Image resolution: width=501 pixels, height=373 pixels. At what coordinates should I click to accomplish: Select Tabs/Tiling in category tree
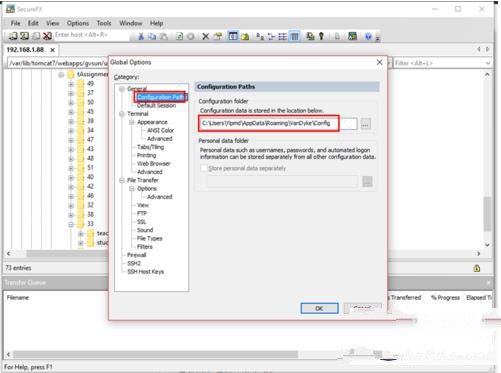pos(150,147)
